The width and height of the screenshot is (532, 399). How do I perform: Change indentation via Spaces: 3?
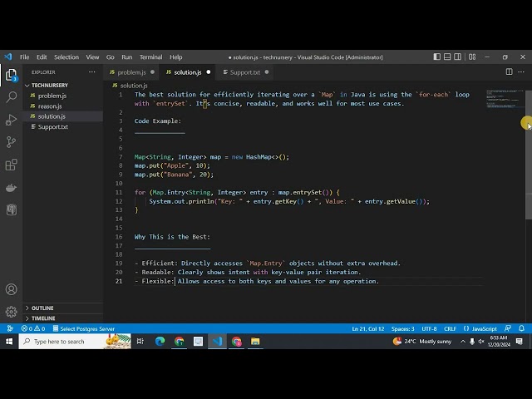point(402,328)
